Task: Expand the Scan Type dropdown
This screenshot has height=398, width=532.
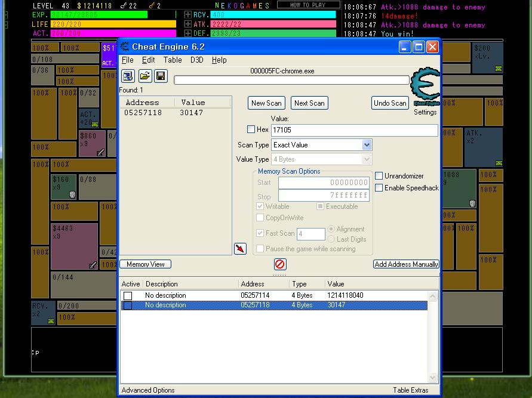Action: tap(367, 145)
